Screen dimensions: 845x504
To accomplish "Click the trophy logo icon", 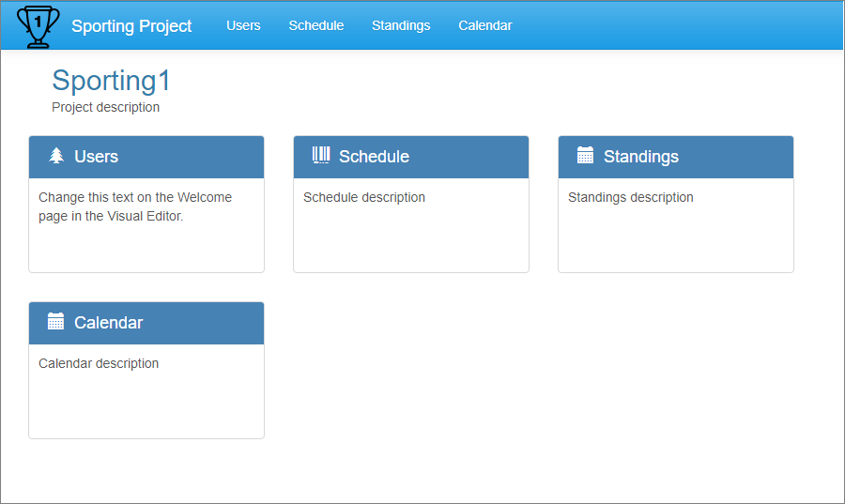I will point(38,25).
